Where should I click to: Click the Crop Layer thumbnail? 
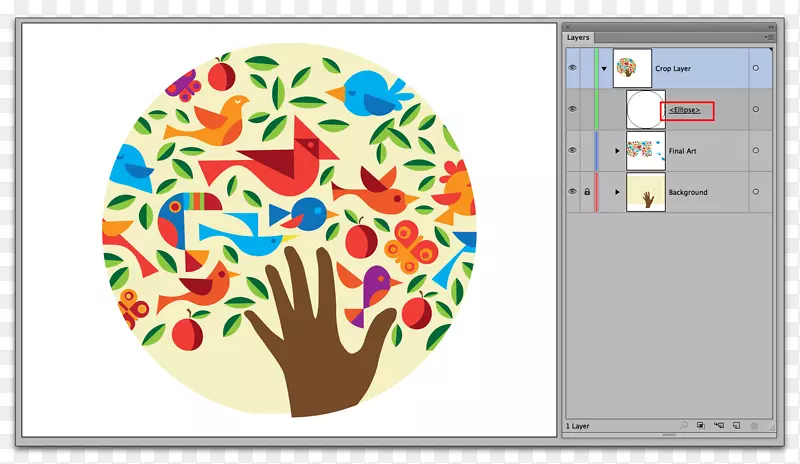click(632, 68)
